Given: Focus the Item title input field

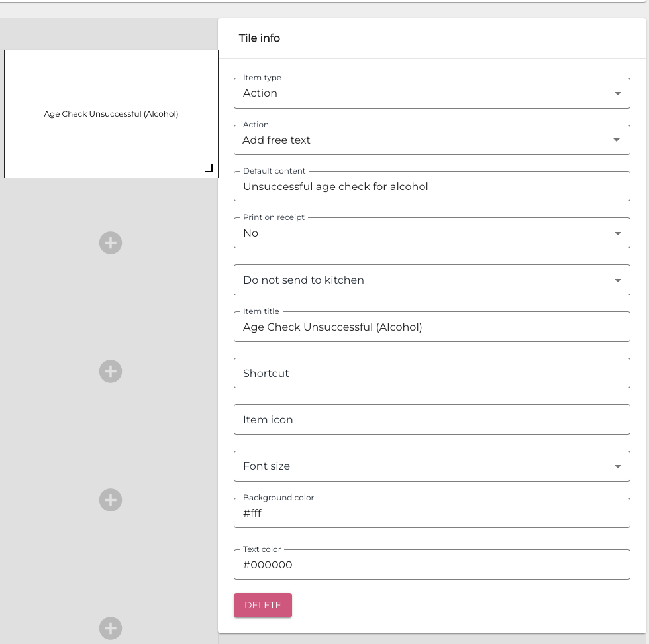Looking at the screenshot, I should pyautogui.click(x=431, y=327).
